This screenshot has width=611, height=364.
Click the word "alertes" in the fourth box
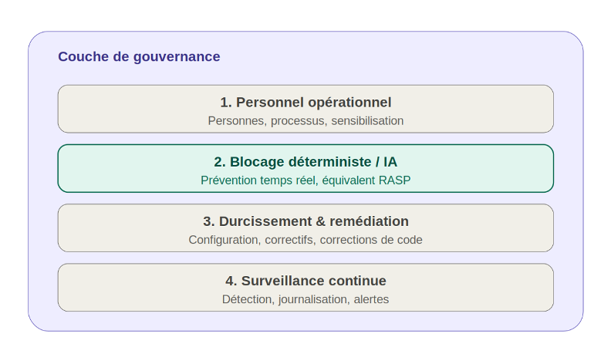371,299
